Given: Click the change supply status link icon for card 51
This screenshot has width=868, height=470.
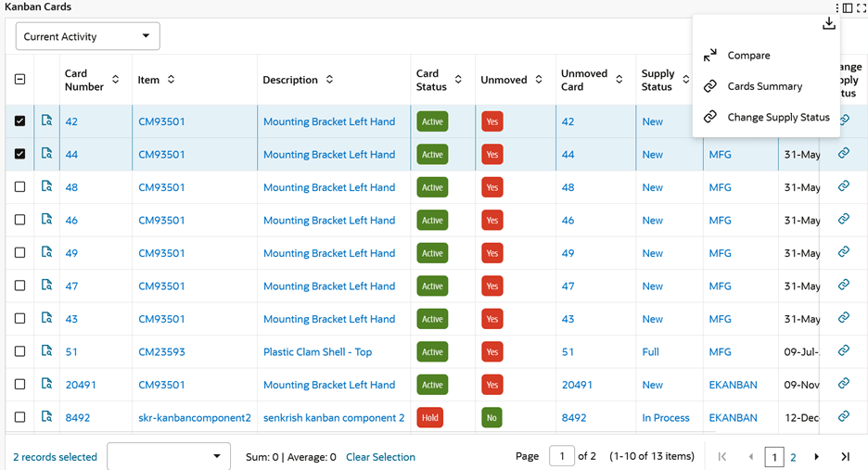Looking at the screenshot, I should point(844,349).
